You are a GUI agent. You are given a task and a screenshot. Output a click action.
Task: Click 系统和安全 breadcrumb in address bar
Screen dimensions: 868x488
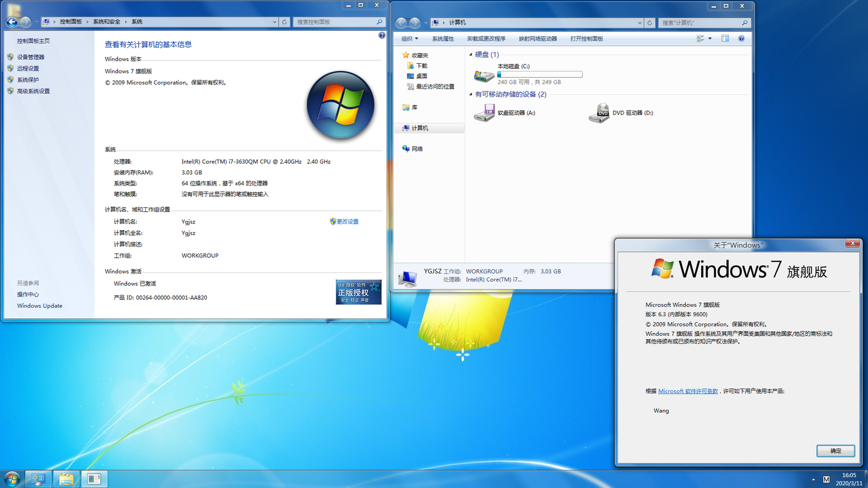point(107,22)
